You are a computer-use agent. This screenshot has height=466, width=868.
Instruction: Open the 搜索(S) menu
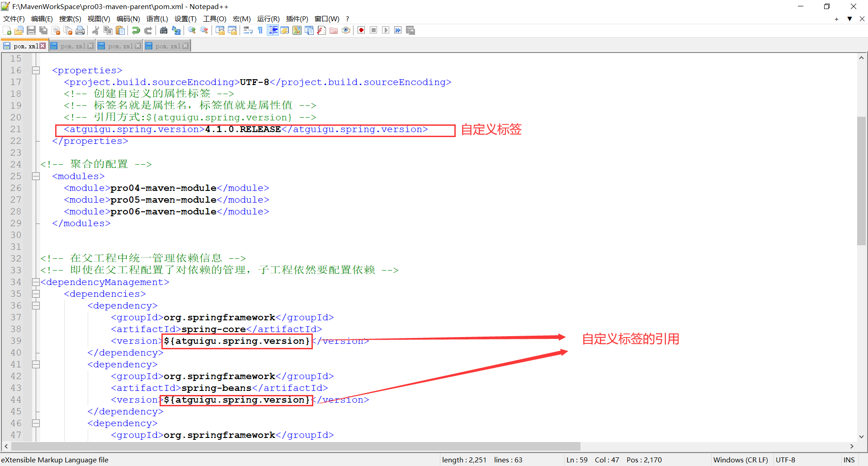(x=70, y=19)
